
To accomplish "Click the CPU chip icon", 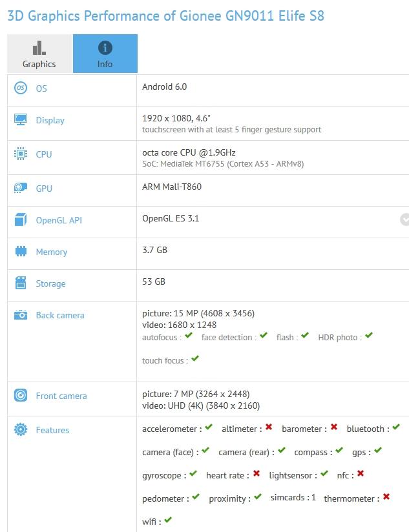I will (x=22, y=154).
